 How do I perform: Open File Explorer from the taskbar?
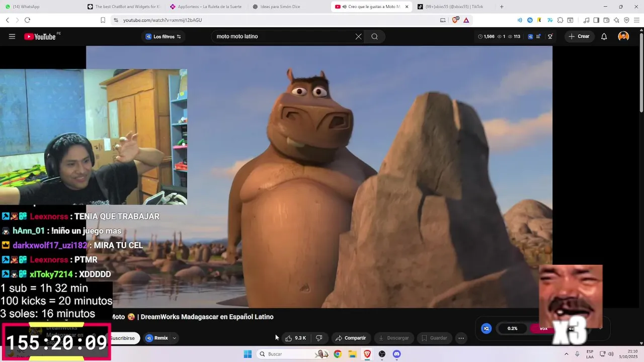(x=353, y=354)
